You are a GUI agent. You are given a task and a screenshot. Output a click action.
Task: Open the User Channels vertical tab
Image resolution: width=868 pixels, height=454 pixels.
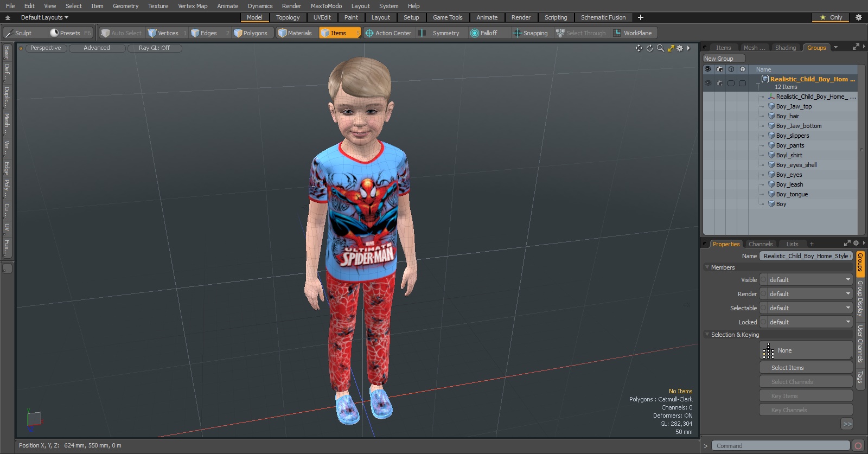860,344
